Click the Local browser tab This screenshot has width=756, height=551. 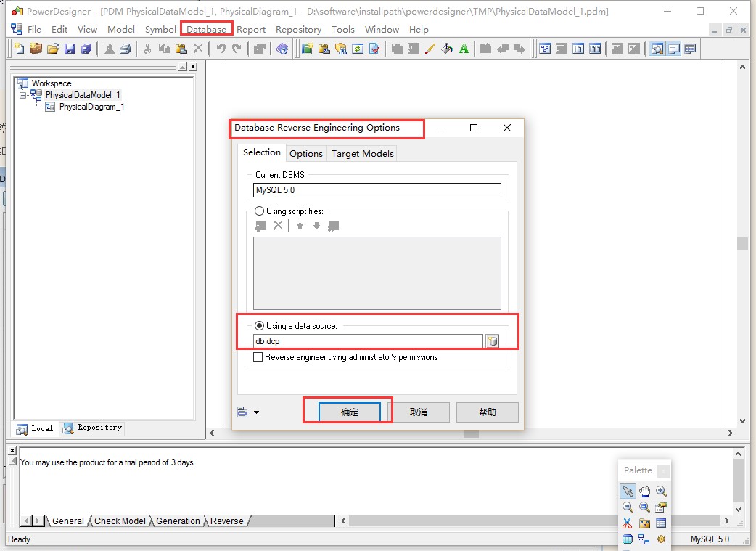[x=34, y=428]
